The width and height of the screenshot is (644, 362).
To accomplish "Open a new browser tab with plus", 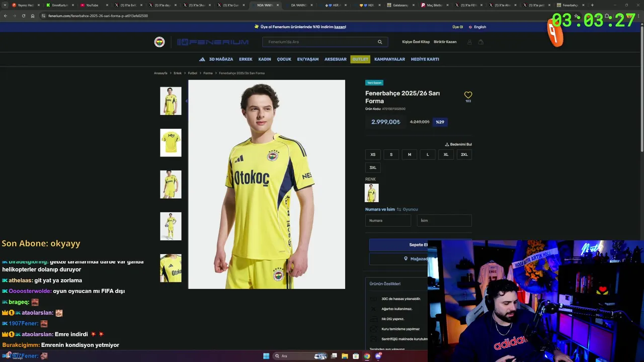I will point(592,5).
